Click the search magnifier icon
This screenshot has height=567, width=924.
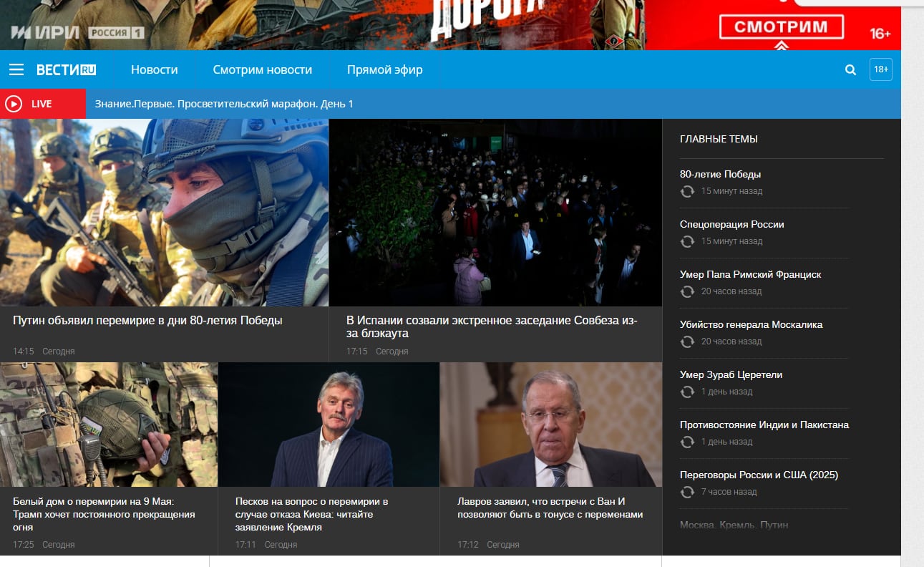pos(850,69)
